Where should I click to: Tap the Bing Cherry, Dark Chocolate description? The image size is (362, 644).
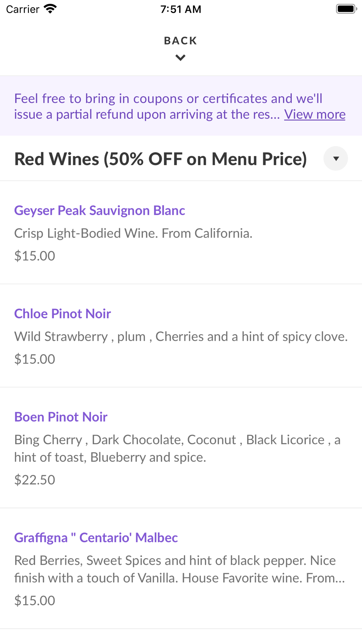point(177,448)
